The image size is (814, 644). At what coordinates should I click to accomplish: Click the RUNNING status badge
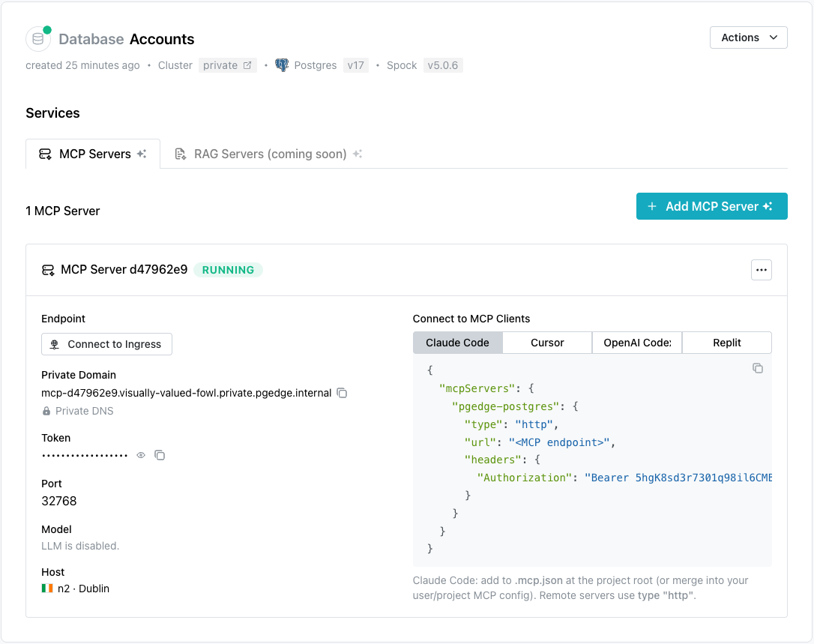tap(228, 270)
